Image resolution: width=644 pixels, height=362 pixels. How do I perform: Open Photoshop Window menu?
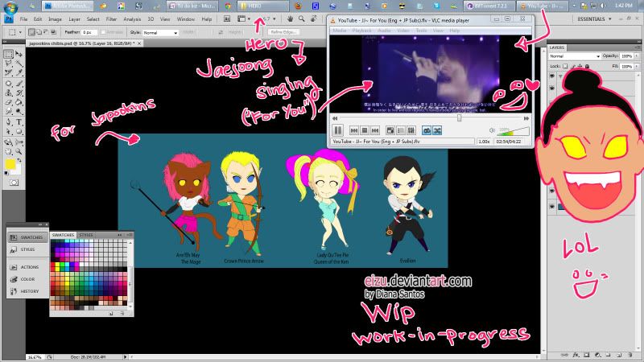(x=186, y=19)
